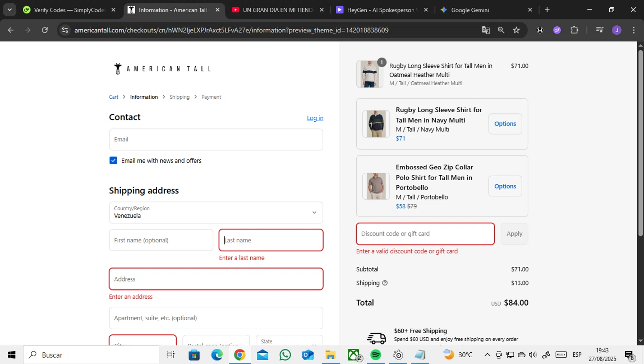The width and height of the screenshot is (644, 364).
Task: Click Apply discount button
Action: (514, 234)
